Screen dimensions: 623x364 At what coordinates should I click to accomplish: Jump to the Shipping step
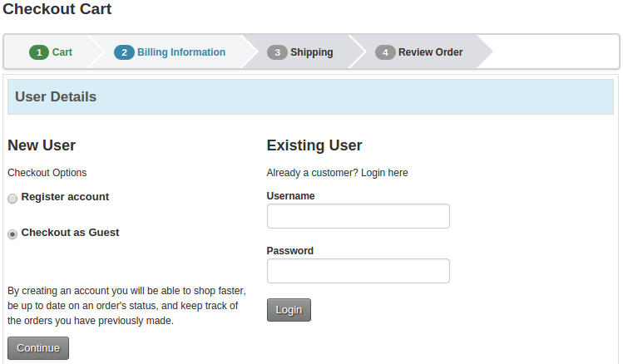click(311, 52)
